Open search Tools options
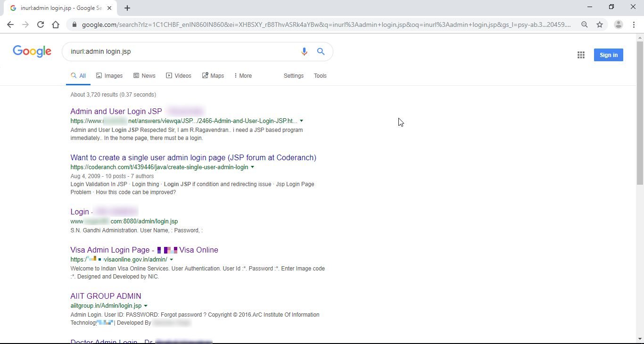 [320, 76]
